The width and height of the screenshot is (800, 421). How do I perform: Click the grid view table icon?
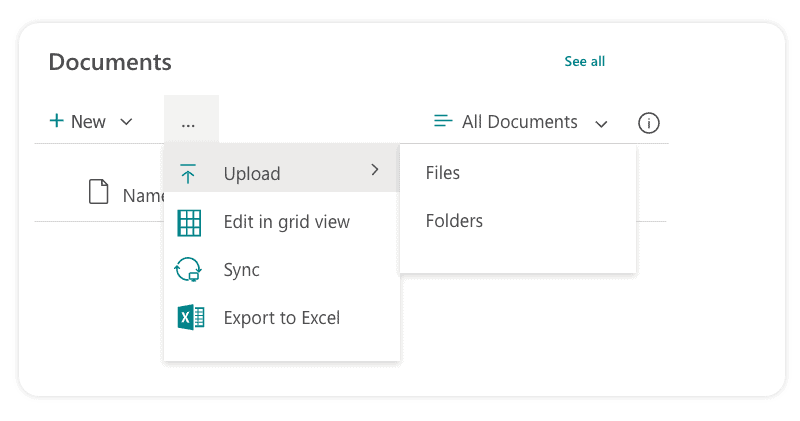pyautogui.click(x=189, y=223)
